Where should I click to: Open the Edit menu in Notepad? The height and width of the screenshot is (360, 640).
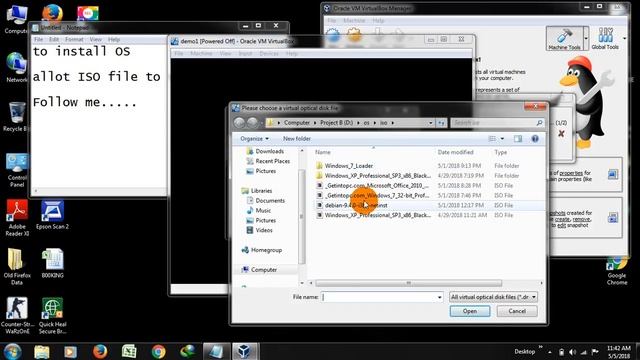point(54,40)
